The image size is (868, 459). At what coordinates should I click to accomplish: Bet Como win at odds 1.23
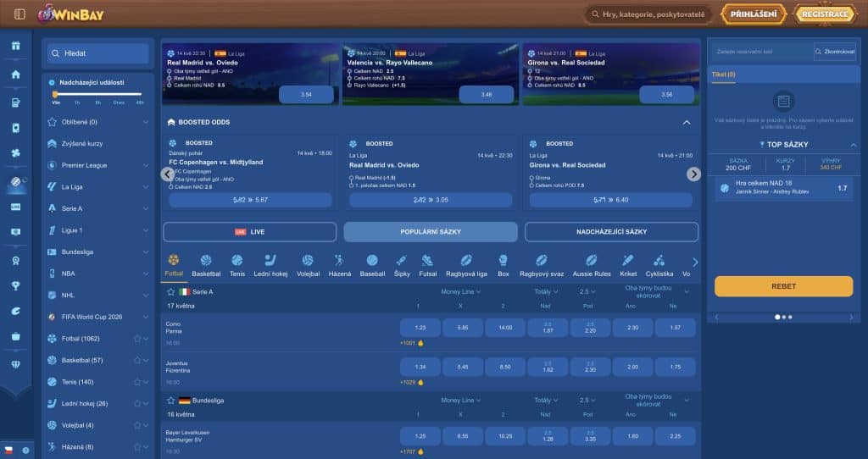click(420, 328)
